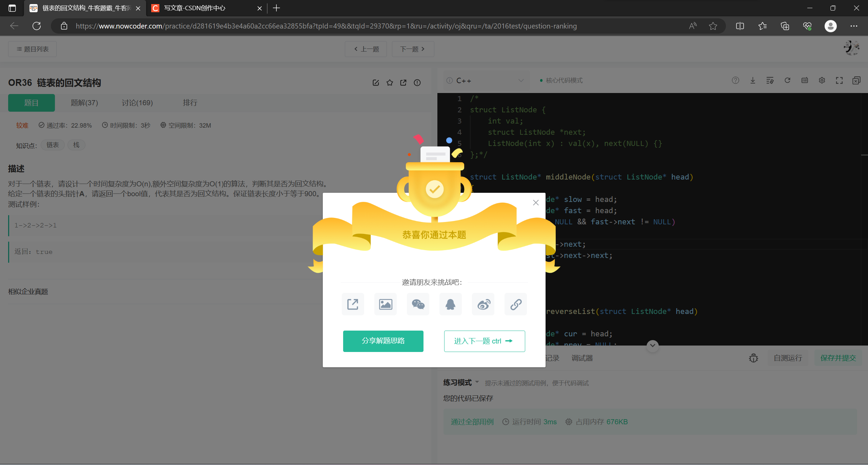Refresh the page in the browser
Image resolution: width=868 pixels, height=465 pixels.
37,26
